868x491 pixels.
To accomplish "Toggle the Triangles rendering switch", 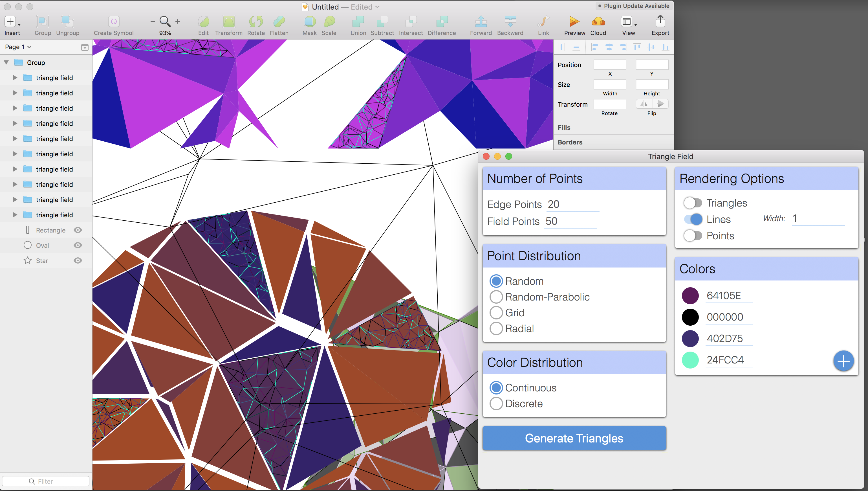I will point(693,203).
